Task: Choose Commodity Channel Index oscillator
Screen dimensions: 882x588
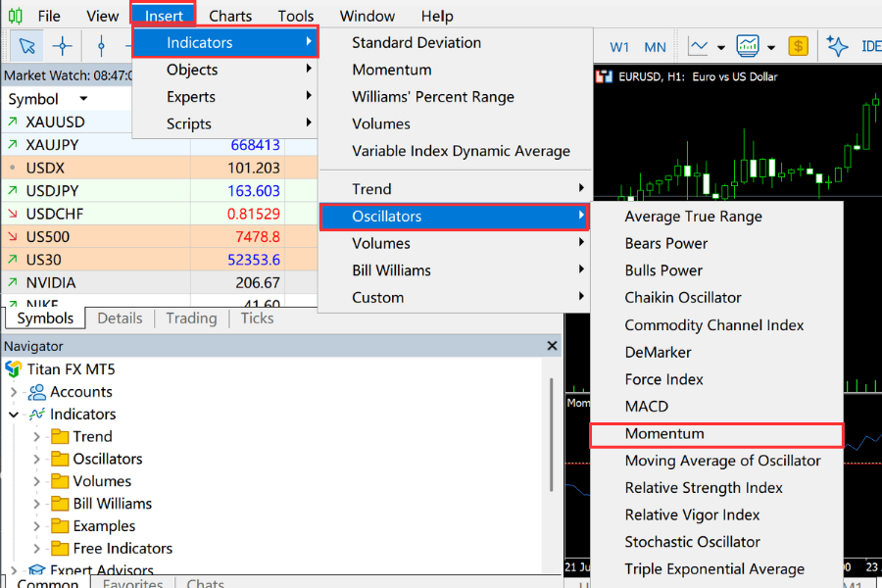Action: point(716,325)
